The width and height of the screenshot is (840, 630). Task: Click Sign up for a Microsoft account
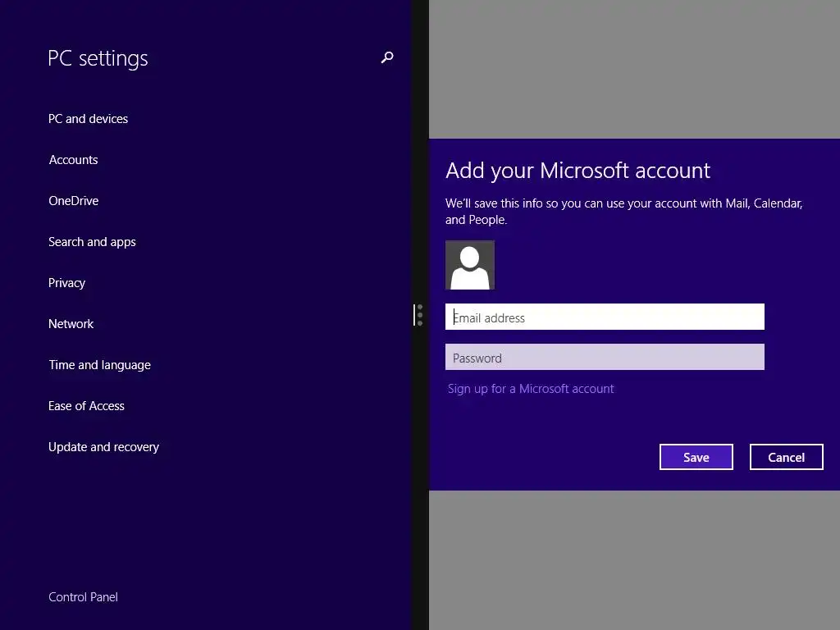531,389
